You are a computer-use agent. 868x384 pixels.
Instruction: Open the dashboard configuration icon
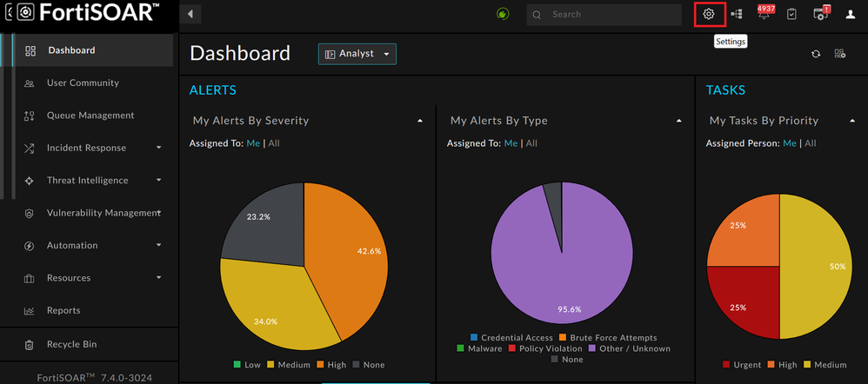tap(840, 54)
